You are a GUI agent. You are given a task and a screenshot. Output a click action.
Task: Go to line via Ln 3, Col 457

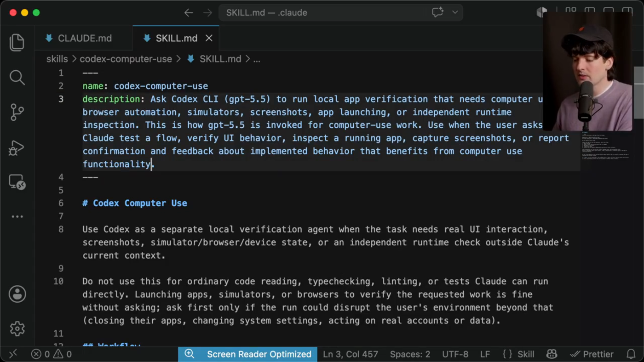351,354
